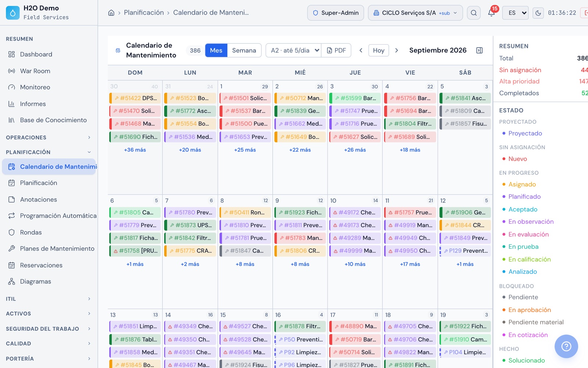Expand OPERACIONES section
Image resolution: width=588 pixels, height=368 pixels.
tap(48, 137)
